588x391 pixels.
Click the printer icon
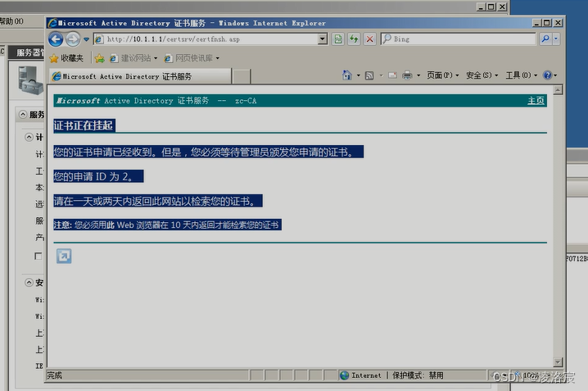point(407,75)
